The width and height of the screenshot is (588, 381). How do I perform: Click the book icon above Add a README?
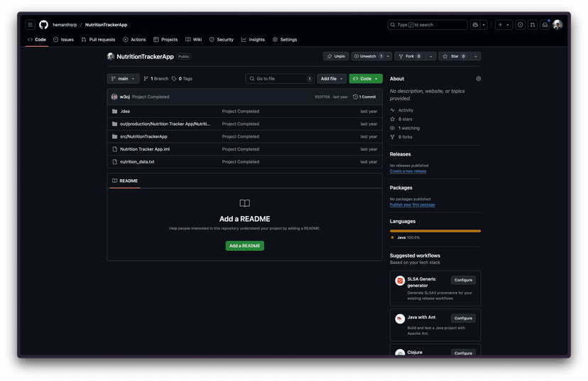[244, 203]
